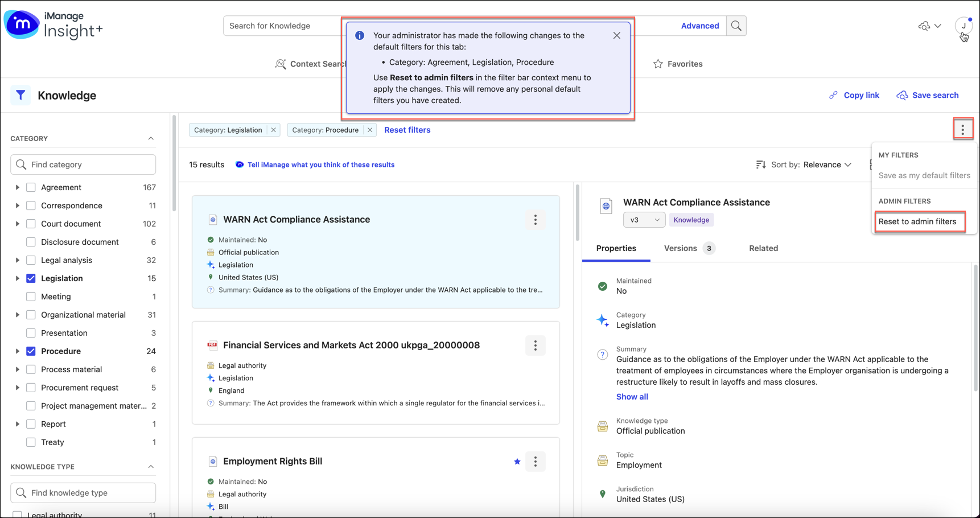Screen dimensions: 980x518
Task: Click the search magnifier icon button
Action: (x=736, y=26)
